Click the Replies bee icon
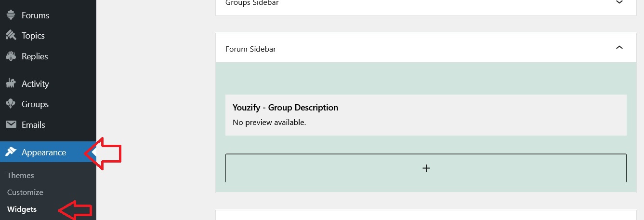 point(11,56)
